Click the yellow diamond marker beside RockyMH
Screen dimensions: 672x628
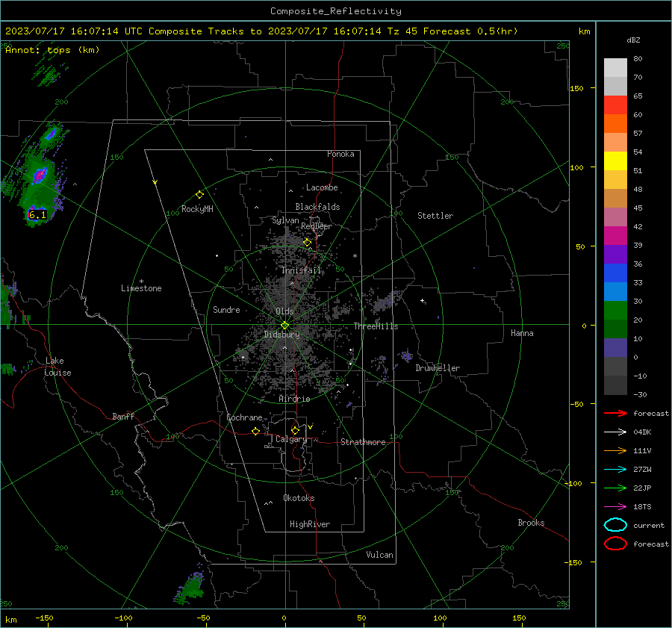199,195
